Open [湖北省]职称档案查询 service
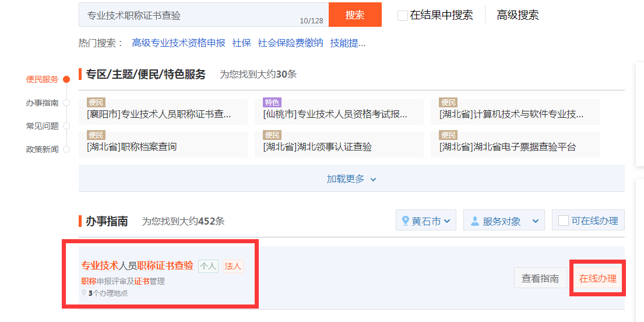 click(x=132, y=147)
